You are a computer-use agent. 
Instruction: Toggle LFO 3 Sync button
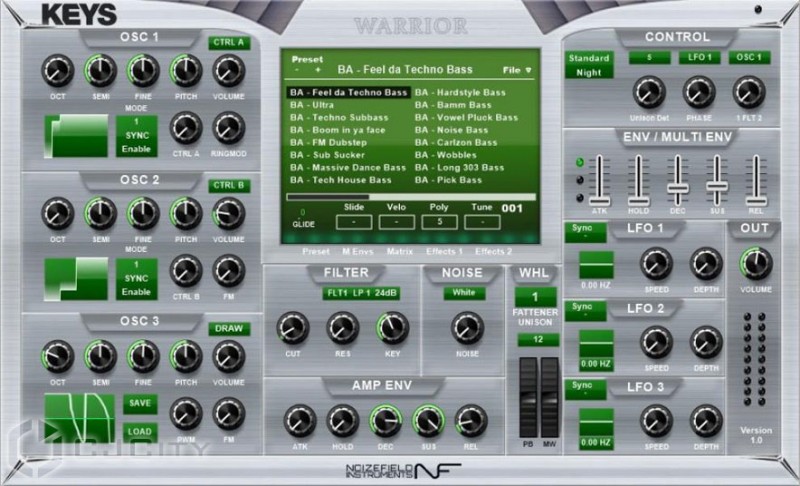point(586,389)
